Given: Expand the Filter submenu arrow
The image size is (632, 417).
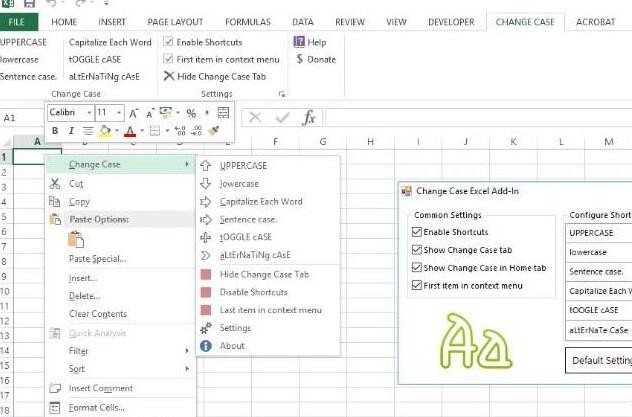Looking at the screenshot, I should pyautogui.click(x=187, y=351).
